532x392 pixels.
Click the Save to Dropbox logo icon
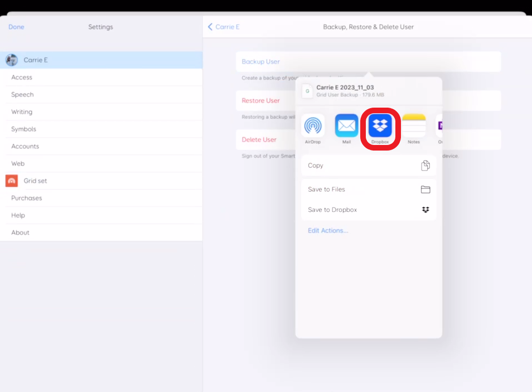pyautogui.click(x=425, y=210)
